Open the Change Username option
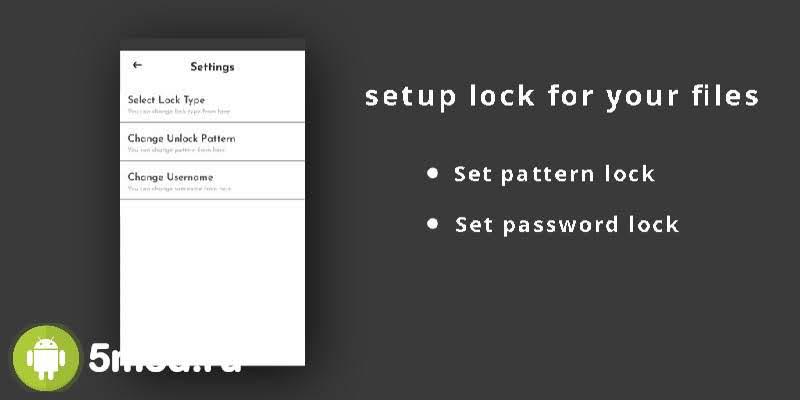 170,177
